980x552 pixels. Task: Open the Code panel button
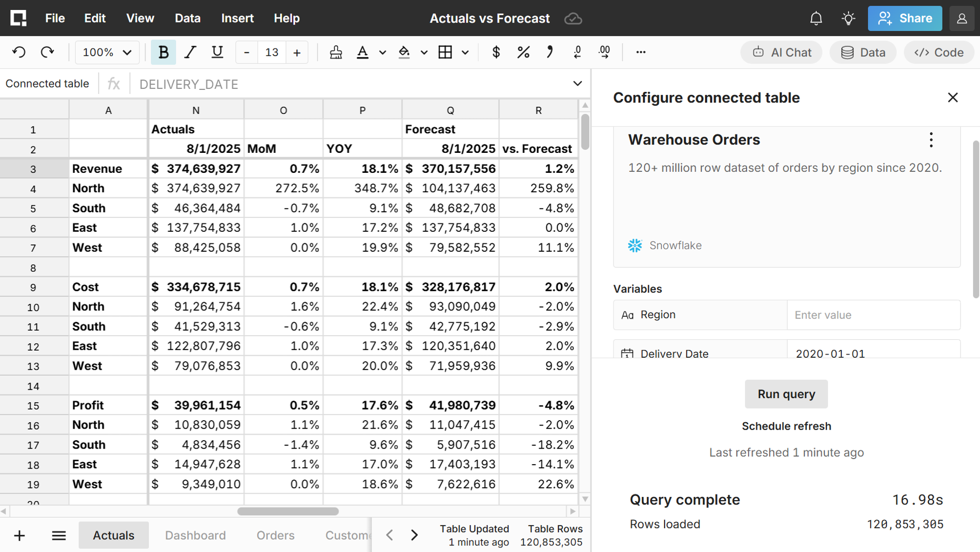pos(938,52)
